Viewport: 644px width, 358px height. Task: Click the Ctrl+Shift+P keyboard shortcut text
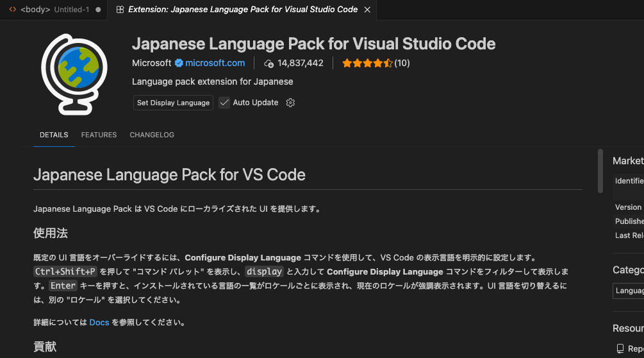pyautogui.click(x=65, y=271)
